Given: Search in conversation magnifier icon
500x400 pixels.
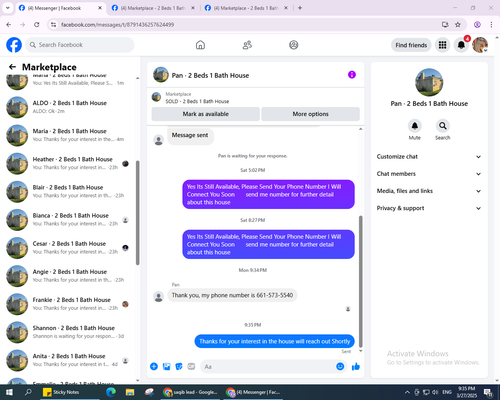Looking at the screenshot, I should pos(443,126).
